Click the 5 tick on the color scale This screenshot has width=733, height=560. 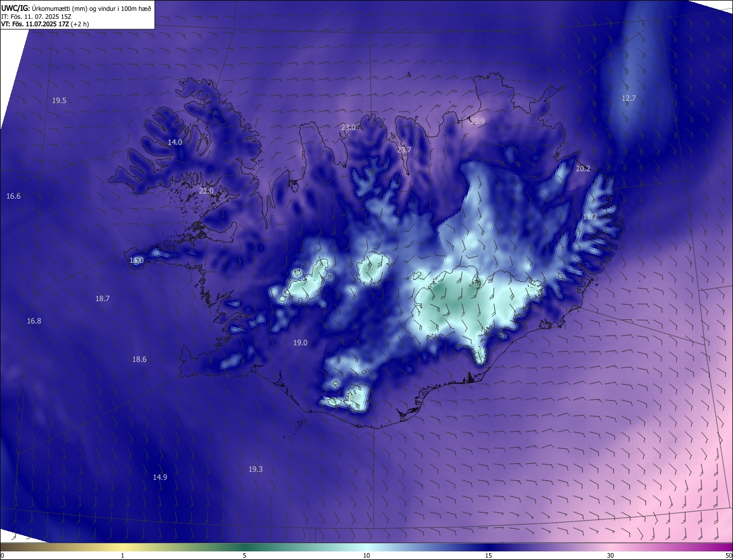[245, 555]
